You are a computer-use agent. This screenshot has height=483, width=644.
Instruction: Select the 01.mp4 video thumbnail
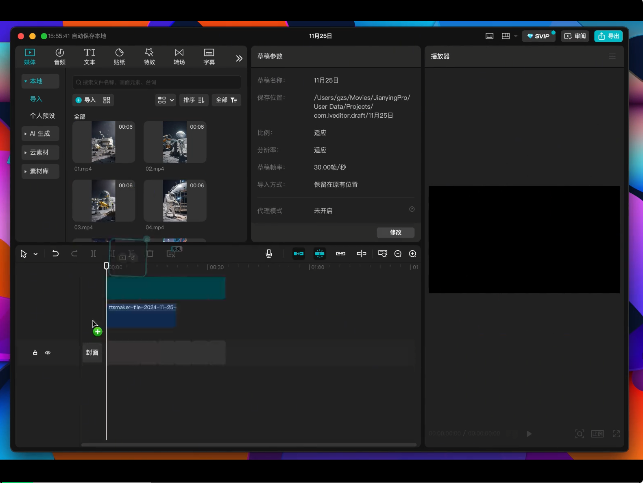(x=104, y=142)
